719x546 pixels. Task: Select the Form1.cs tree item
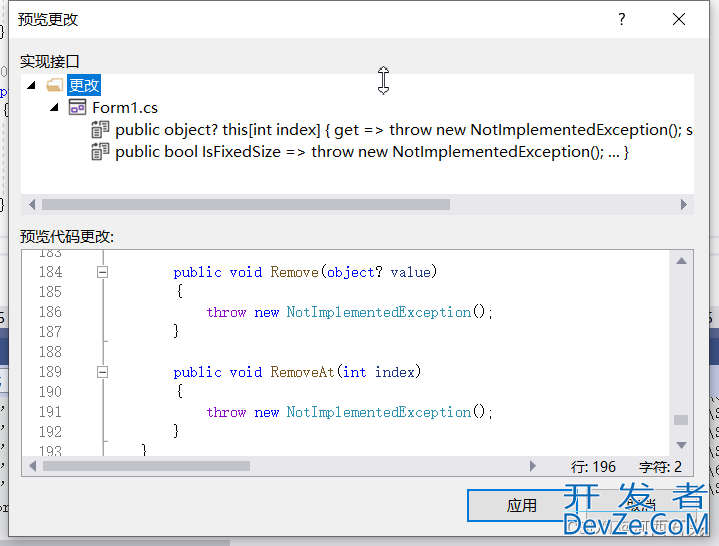click(x=125, y=108)
